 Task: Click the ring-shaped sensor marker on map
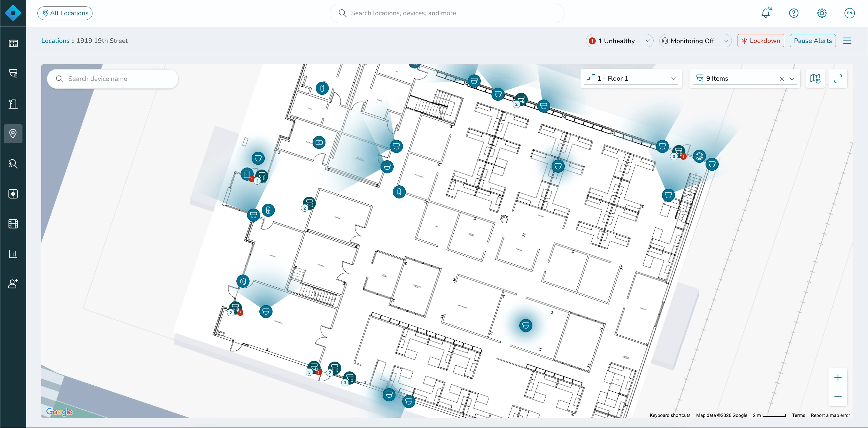click(x=699, y=156)
